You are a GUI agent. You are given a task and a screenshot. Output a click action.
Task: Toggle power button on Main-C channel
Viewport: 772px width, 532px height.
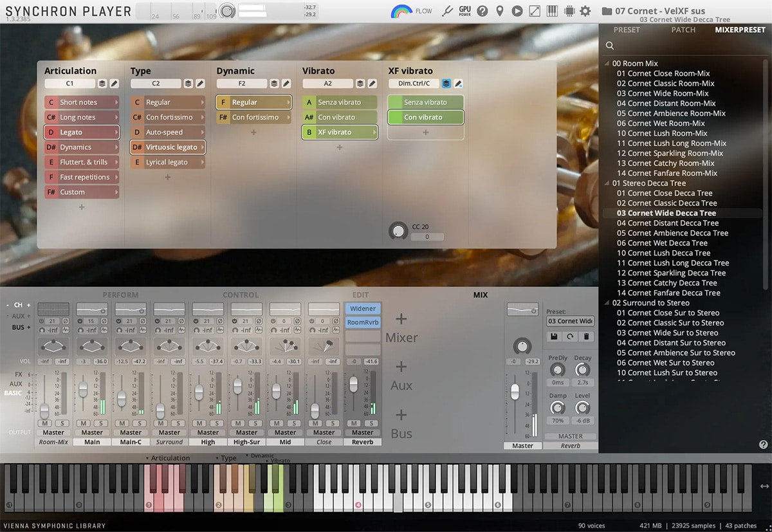point(118,321)
